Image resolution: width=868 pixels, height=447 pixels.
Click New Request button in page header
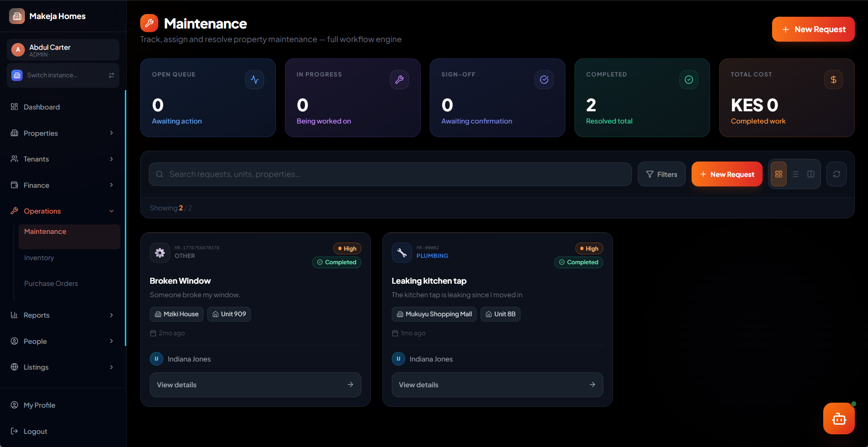813,29
